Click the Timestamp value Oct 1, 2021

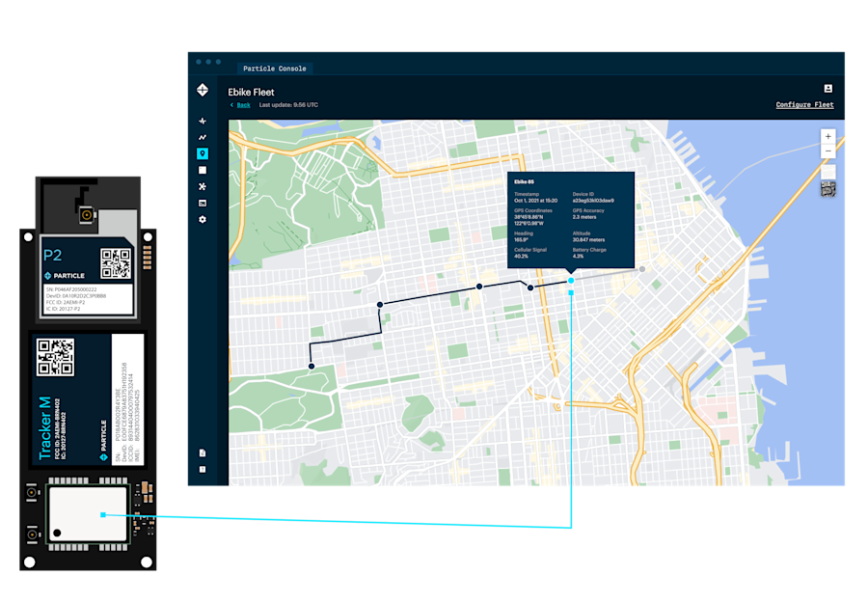tap(535, 201)
